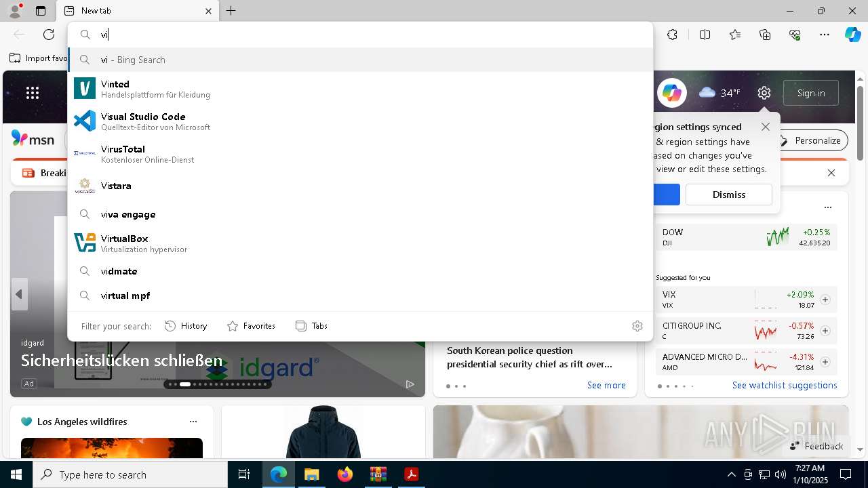Open a new tab with plus icon
The width and height of the screenshot is (868, 488).
(x=231, y=11)
